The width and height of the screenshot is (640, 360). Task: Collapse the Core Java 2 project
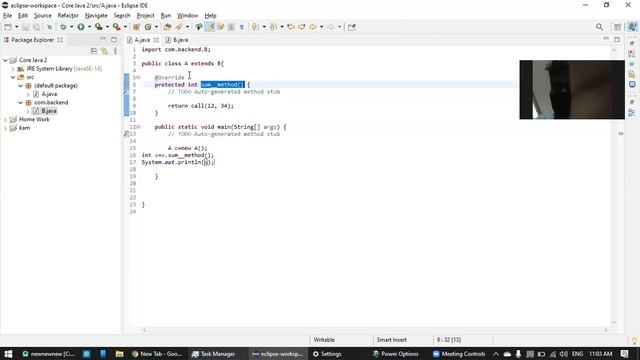pos(5,60)
